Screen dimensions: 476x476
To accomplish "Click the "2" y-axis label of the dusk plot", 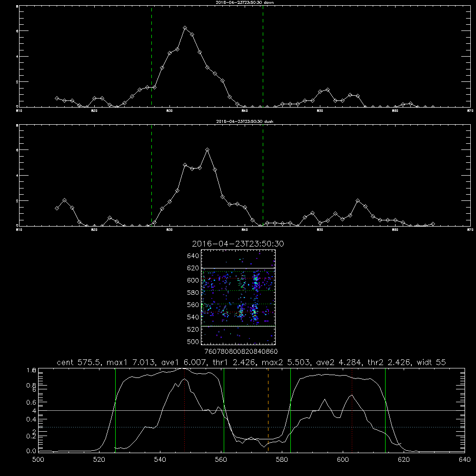I will click(17, 201).
